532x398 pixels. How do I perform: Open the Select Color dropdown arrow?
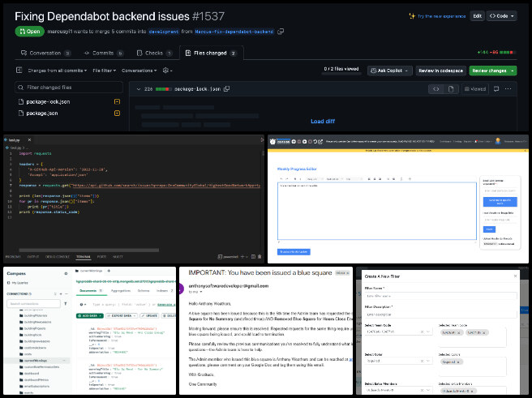tap(428, 361)
